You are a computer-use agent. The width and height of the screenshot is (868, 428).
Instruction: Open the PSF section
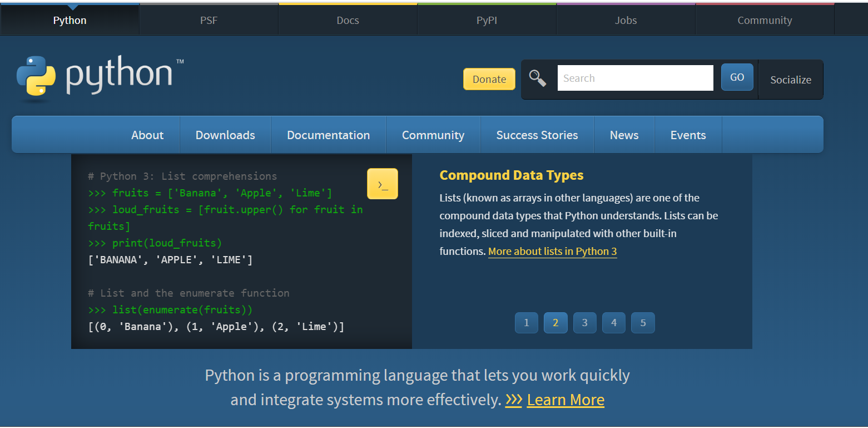209,20
